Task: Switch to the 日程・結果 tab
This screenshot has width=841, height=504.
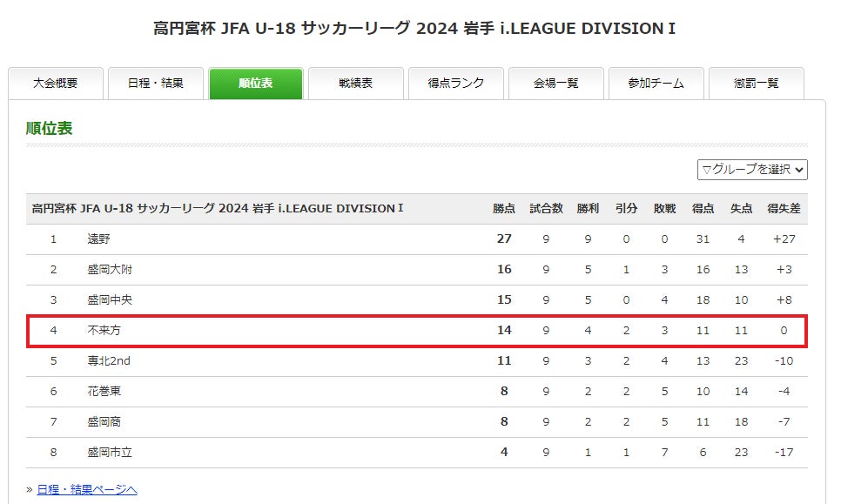Action: coord(156,84)
